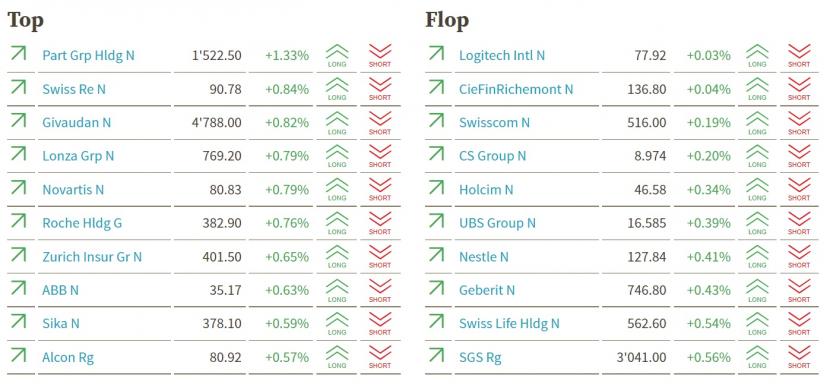Image resolution: width=830 pixels, height=384 pixels.
Task: Select LONG icon in Givaudan N row
Action: point(337,123)
